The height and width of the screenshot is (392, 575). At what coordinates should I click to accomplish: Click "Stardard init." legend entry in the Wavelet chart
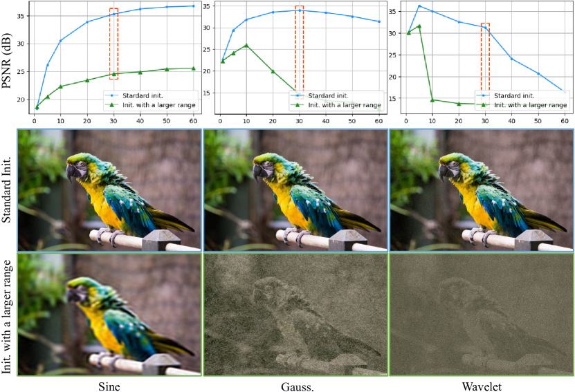pyautogui.click(x=514, y=95)
